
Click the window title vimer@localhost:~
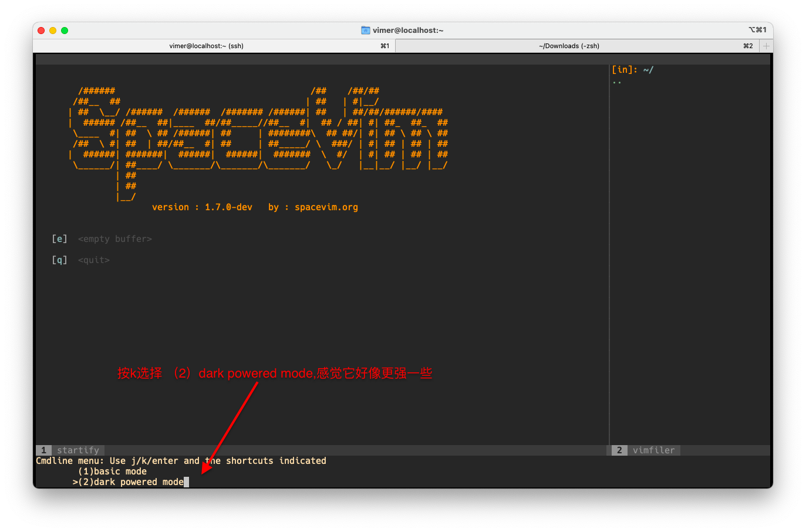pos(408,31)
